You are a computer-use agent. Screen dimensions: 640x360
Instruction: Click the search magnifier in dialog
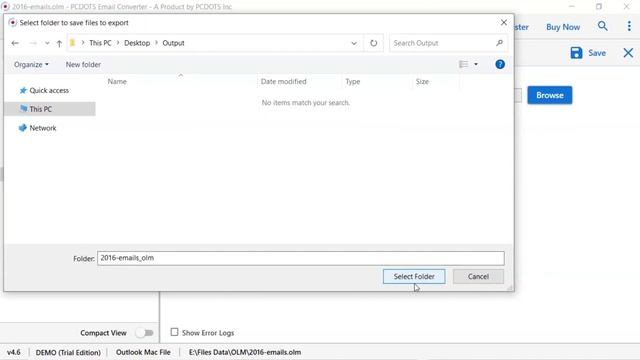(x=499, y=43)
